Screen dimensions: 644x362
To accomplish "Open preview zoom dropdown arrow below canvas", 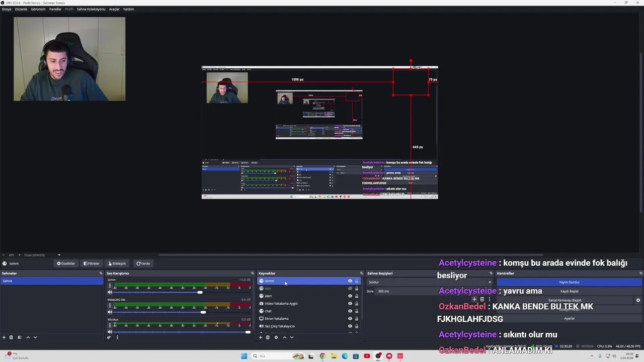I will 59,255.
